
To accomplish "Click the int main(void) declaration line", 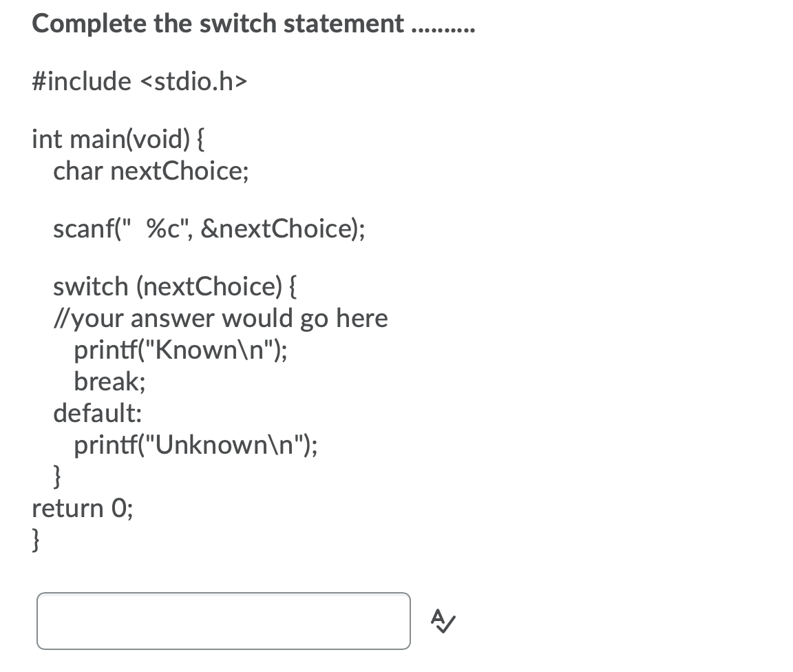I will coord(118,138).
